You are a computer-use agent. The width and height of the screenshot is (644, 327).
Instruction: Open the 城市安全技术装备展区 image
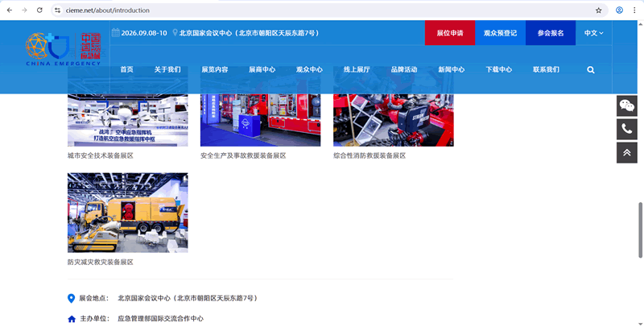(127, 119)
